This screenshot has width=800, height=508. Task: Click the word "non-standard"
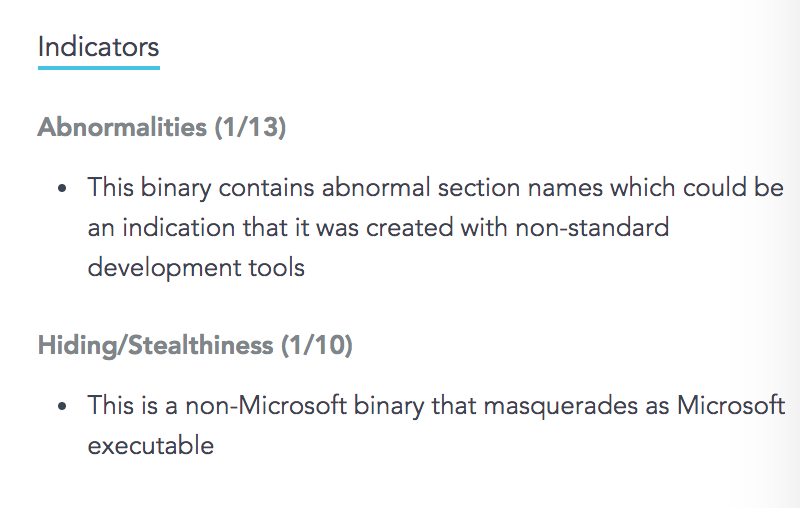point(591,228)
